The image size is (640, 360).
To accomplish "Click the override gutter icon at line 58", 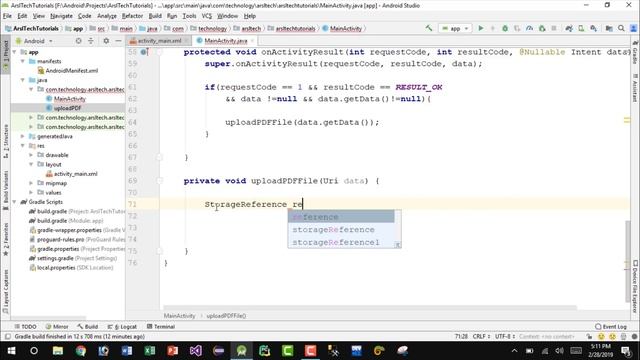I will (144, 52).
